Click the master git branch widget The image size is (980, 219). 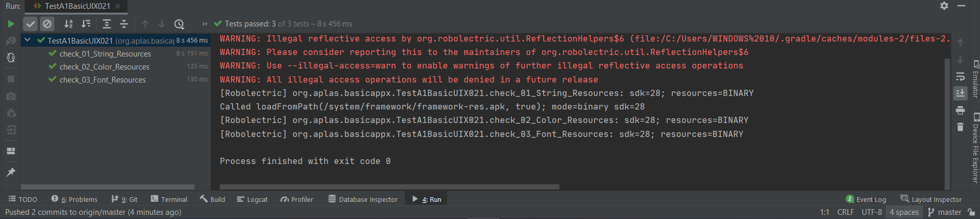click(x=944, y=212)
